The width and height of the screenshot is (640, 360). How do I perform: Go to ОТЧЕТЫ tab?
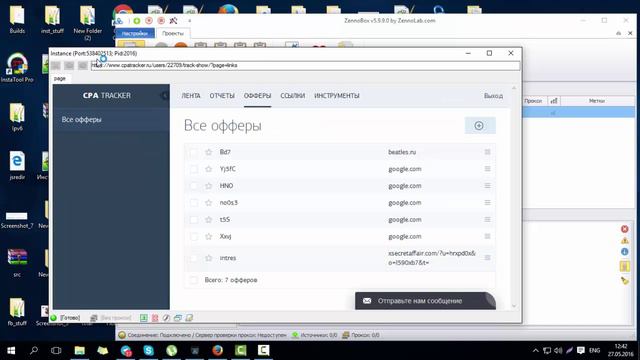click(222, 96)
